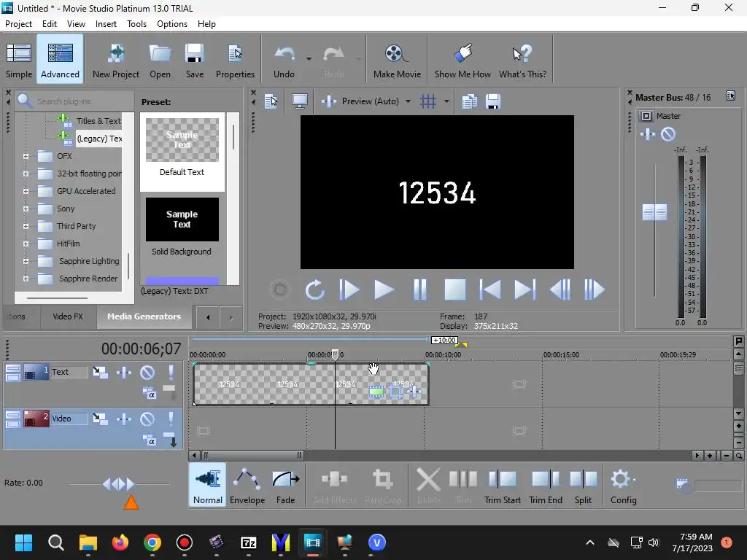This screenshot has width=747, height=560.
Task: Open overlays grid dropdown arrow
Action: click(446, 101)
